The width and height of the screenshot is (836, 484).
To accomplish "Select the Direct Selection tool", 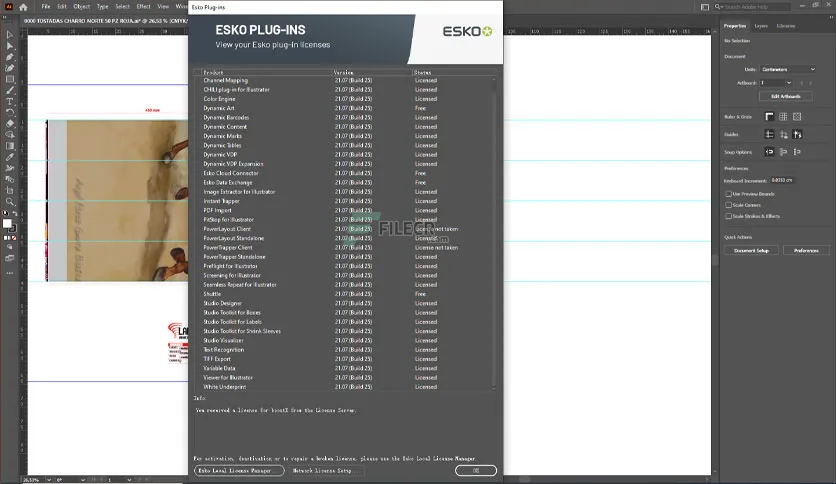I will tap(10, 46).
